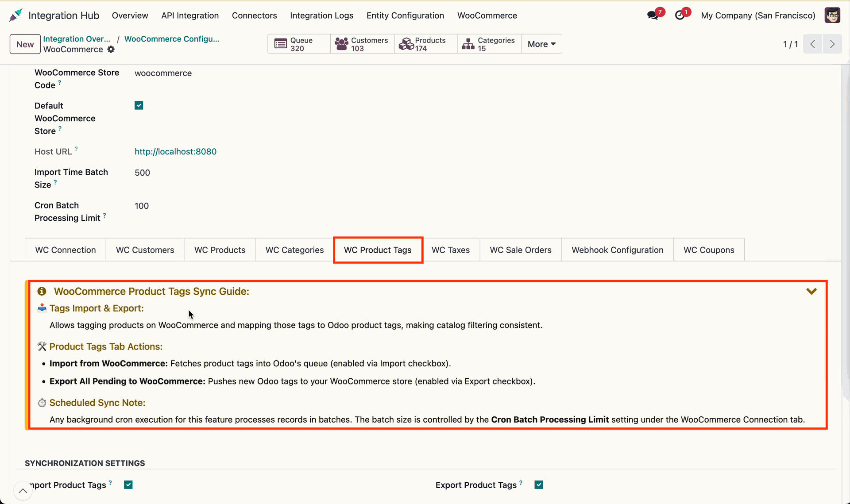The image size is (850, 504).
Task: Open the WooCommerce top menu
Action: [x=487, y=15]
